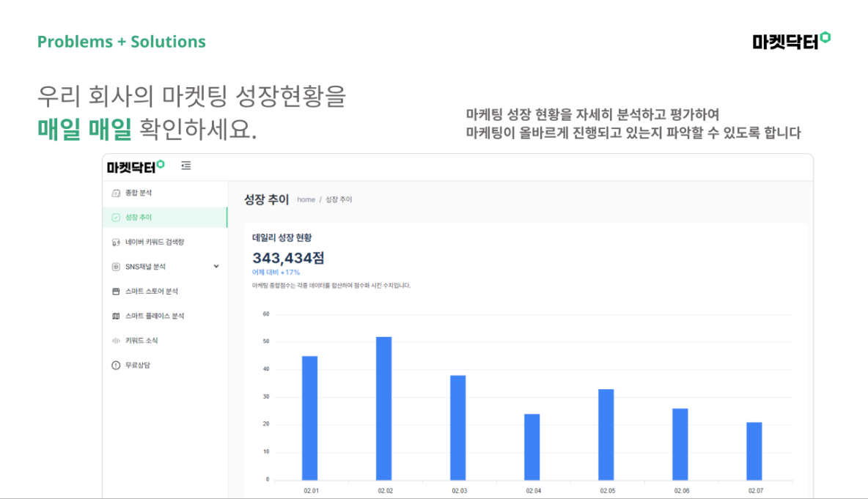
Task: Click the 성장 추이 check icon
Action: [116, 218]
